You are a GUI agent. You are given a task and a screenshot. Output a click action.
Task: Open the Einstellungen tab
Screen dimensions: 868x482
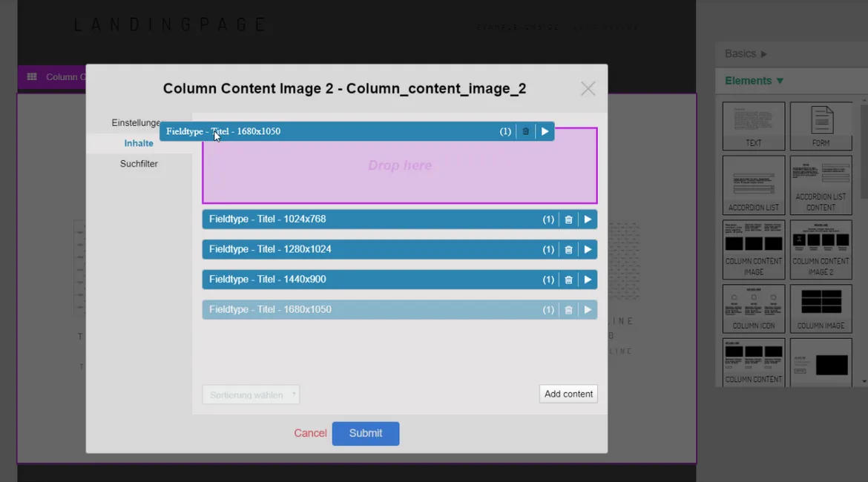coord(136,123)
